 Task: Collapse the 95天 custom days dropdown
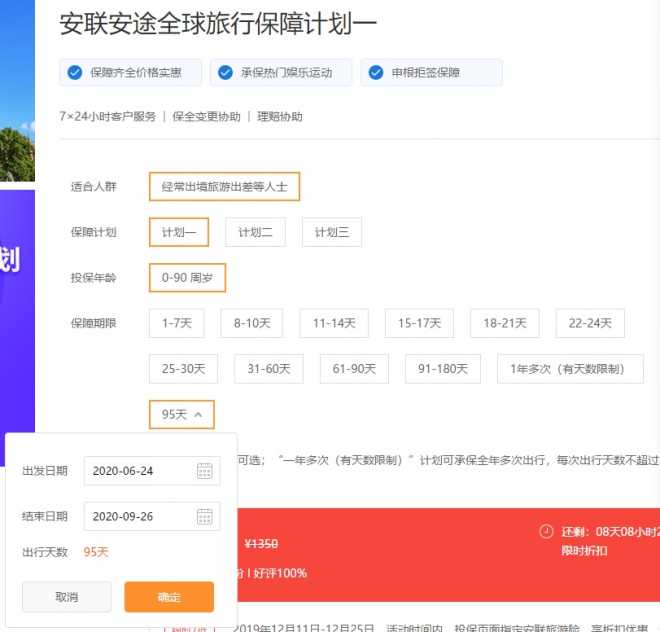pos(181,413)
